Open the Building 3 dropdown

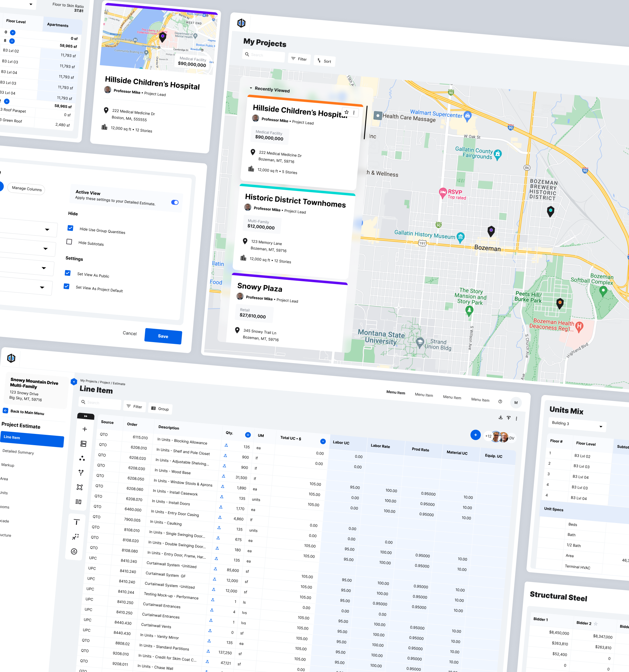(577, 424)
